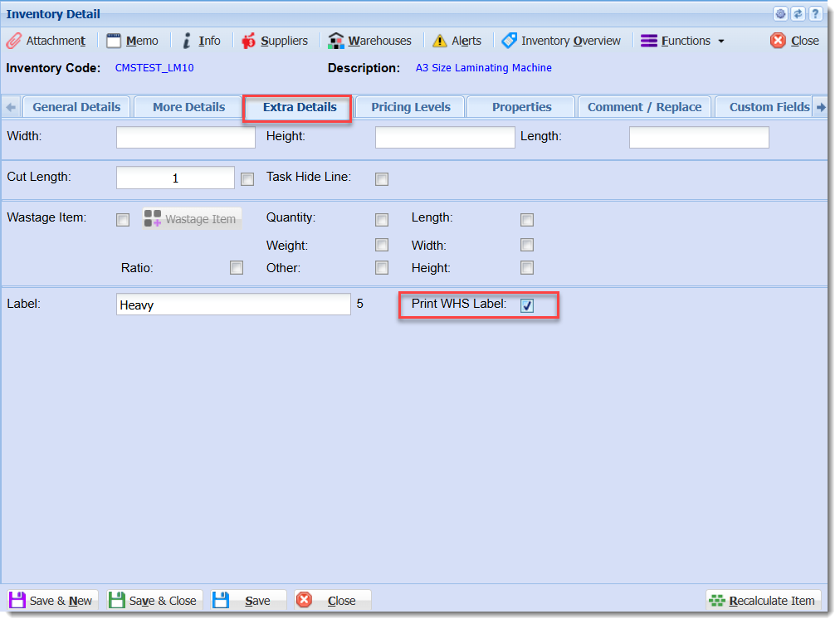View Warehouses for this item
Screen dimensions: 840x624
pyautogui.click(x=369, y=41)
